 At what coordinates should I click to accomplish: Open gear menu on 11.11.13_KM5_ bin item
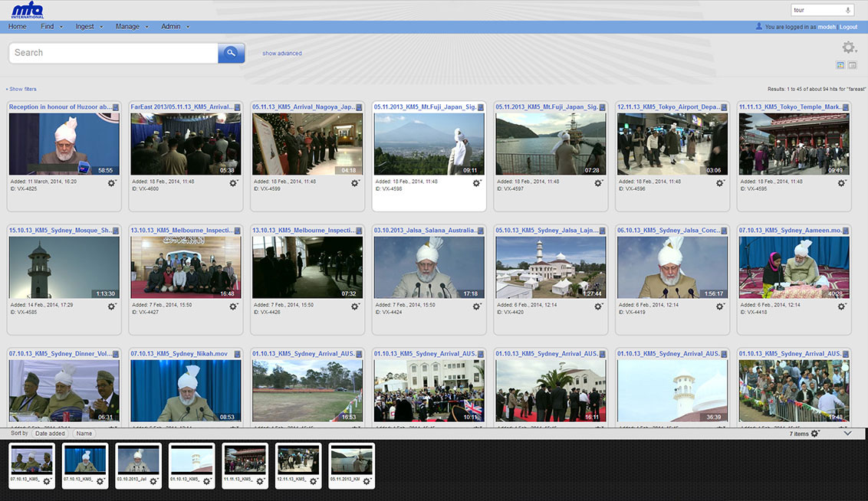tap(260, 482)
